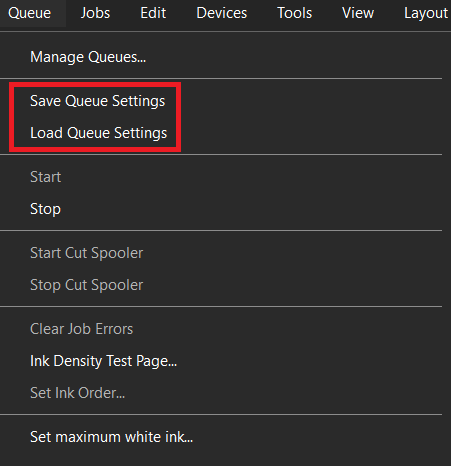Open the Jobs menu
451x466 pixels.
pyautogui.click(x=95, y=13)
